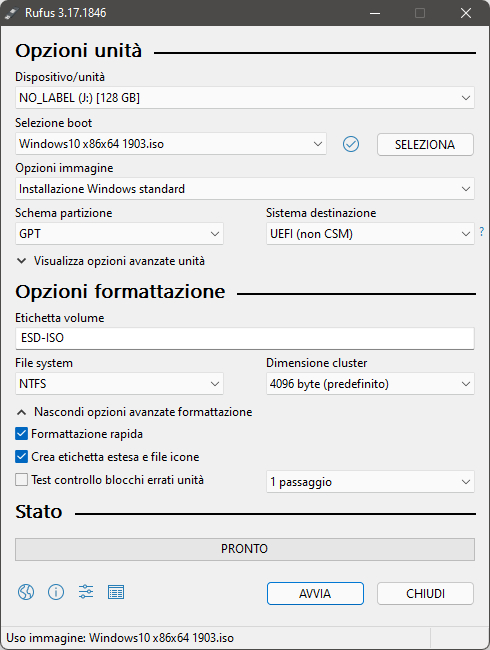490x650 pixels.
Task: Click the Dimensione cluster label
Action: (x=317, y=363)
